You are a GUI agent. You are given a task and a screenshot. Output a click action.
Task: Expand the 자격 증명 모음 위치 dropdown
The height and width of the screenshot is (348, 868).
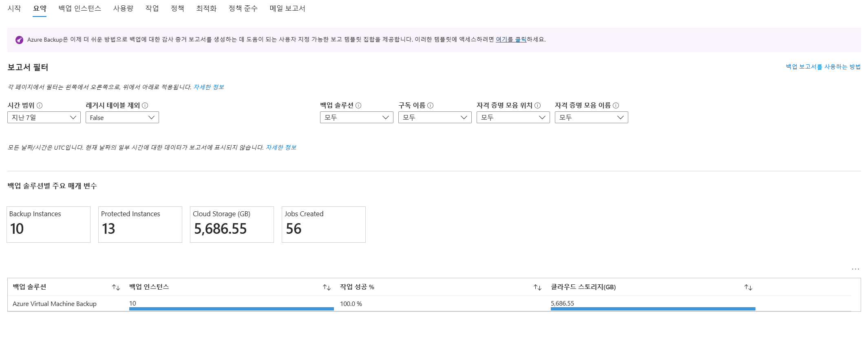pyautogui.click(x=513, y=117)
